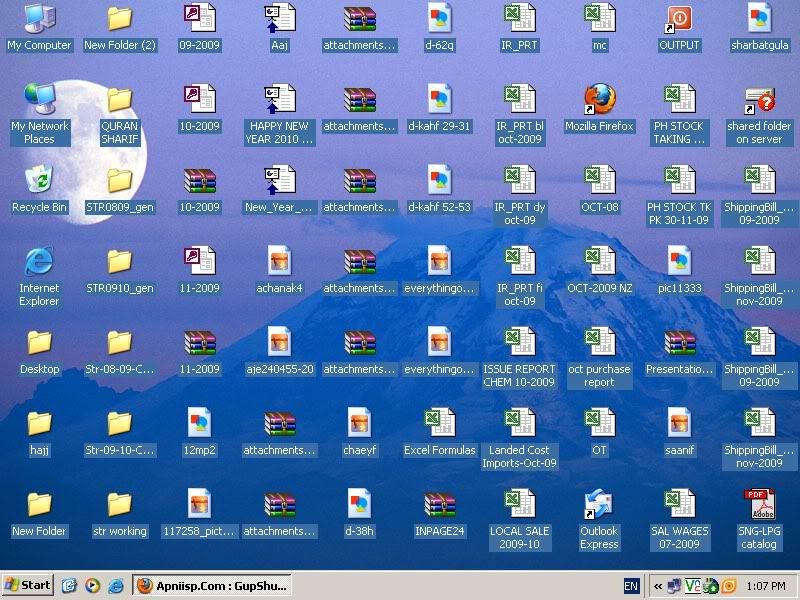800x600 pixels.
Task: Switch to Apniisp.Com GupShu taskbar window
Action: pos(212,586)
